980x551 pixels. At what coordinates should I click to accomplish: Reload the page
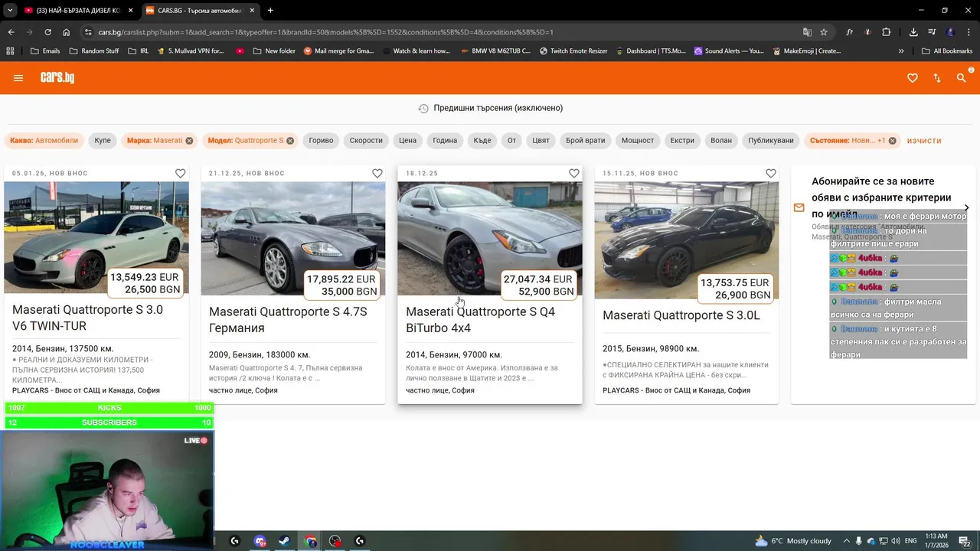point(47,32)
